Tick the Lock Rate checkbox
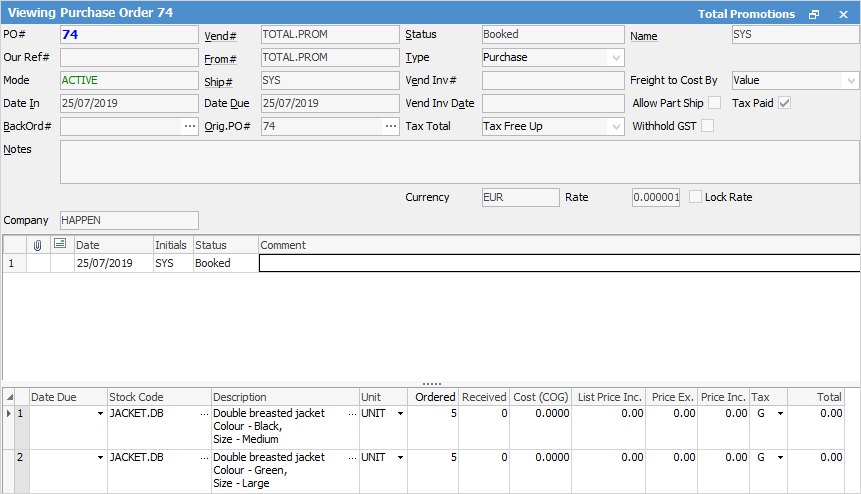This screenshot has width=861, height=494. (696, 198)
